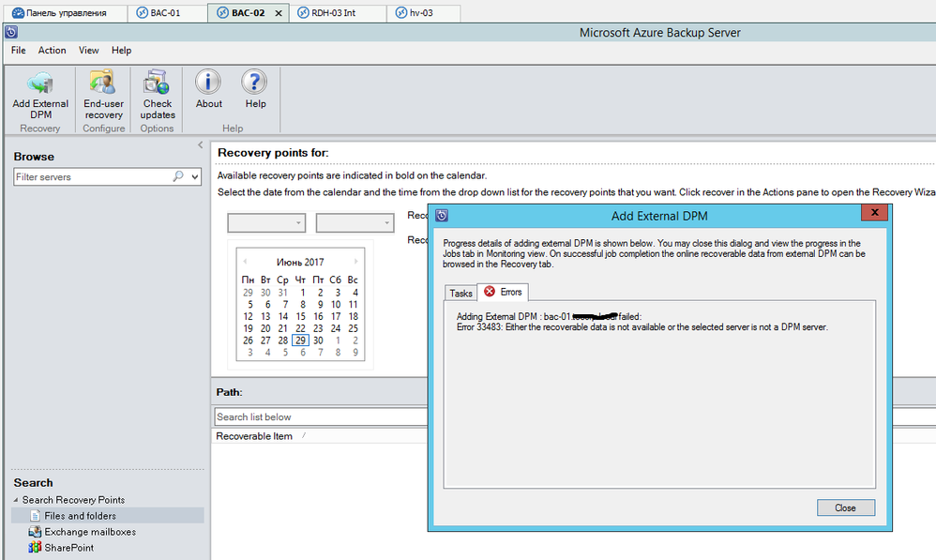Switch to the BAC-01 session tab
The width and height of the screenshot is (936, 560).
coord(167,12)
